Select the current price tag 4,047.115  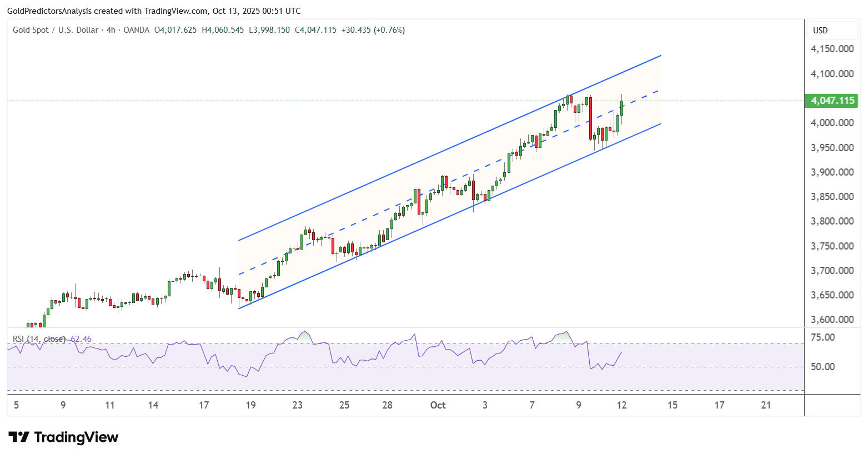[x=832, y=101]
